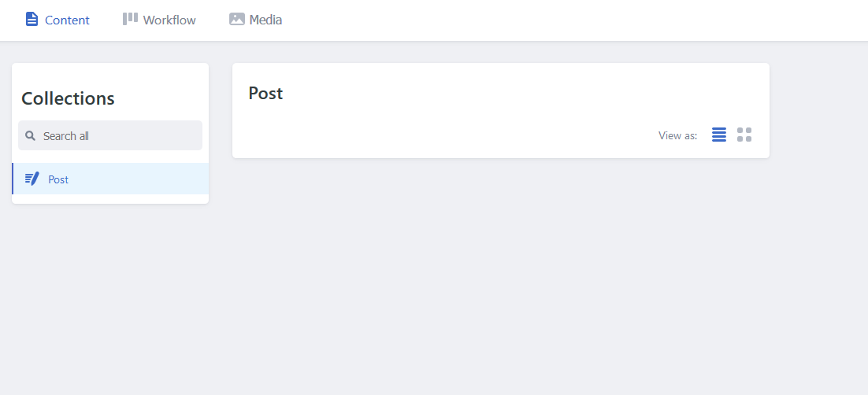
Task: Click blank area of top navigation bar
Action: click(554, 20)
